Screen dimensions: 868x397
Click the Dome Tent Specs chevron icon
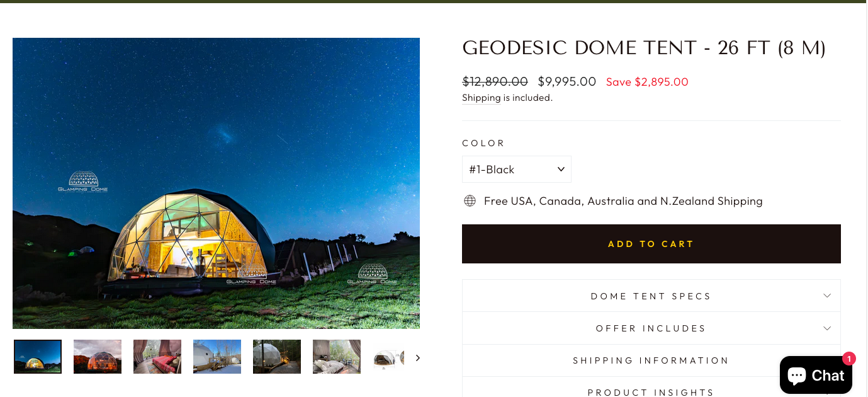827,296
